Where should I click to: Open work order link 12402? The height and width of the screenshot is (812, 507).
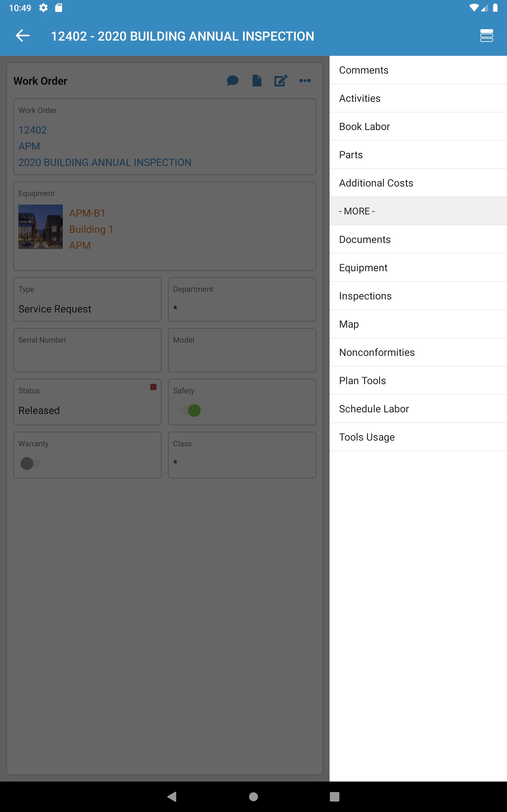[x=33, y=130]
